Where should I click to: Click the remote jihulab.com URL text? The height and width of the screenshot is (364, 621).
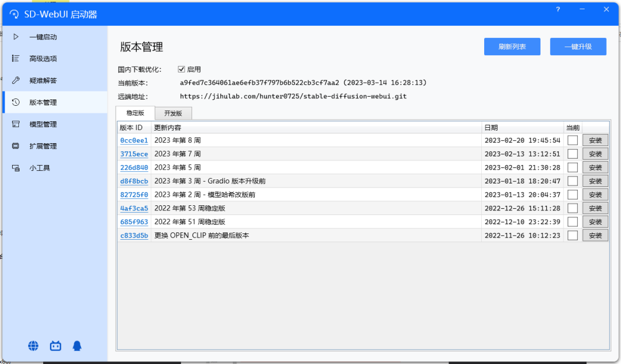pyautogui.click(x=293, y=96)
